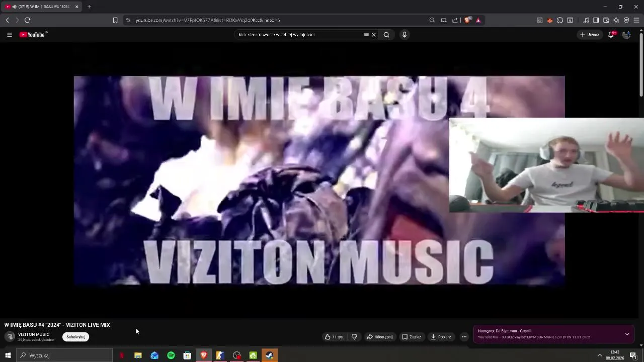
Task: Open the Brave VPN shield icon
Action: [626, 20]
